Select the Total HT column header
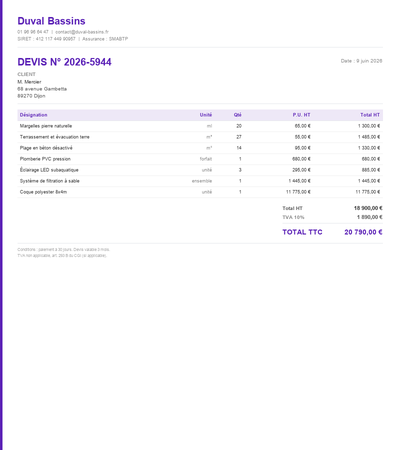400x450 pixels. click(370, 115)
